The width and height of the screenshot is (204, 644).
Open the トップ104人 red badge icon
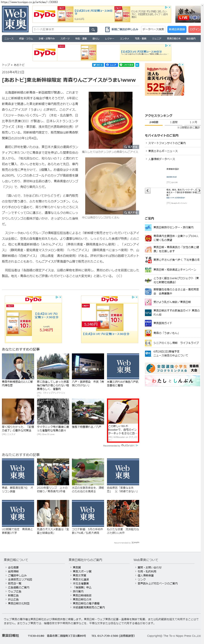click(148, 238)
